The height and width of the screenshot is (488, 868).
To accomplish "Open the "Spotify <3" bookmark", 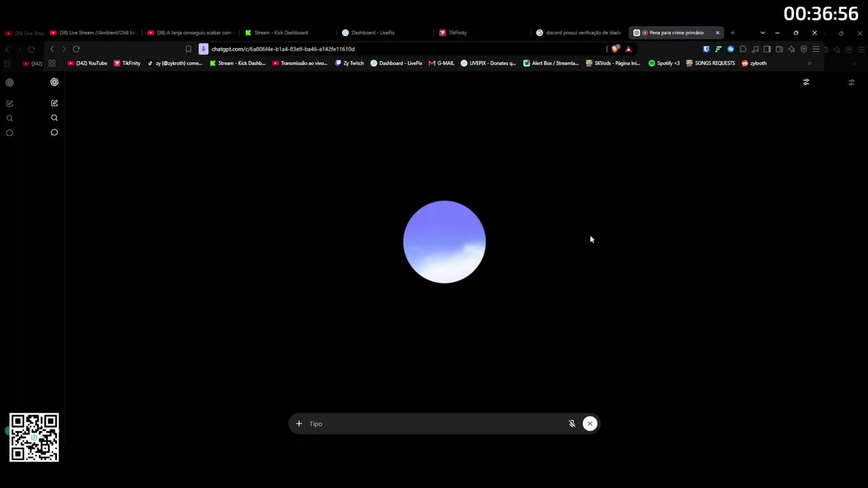I will tap(664, 63).
